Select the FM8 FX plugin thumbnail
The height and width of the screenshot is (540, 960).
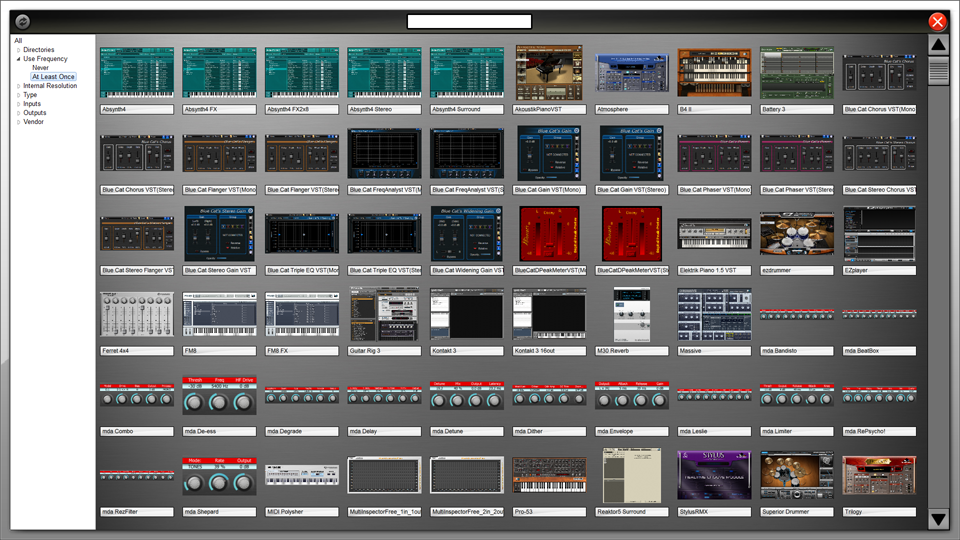[302, 314]
